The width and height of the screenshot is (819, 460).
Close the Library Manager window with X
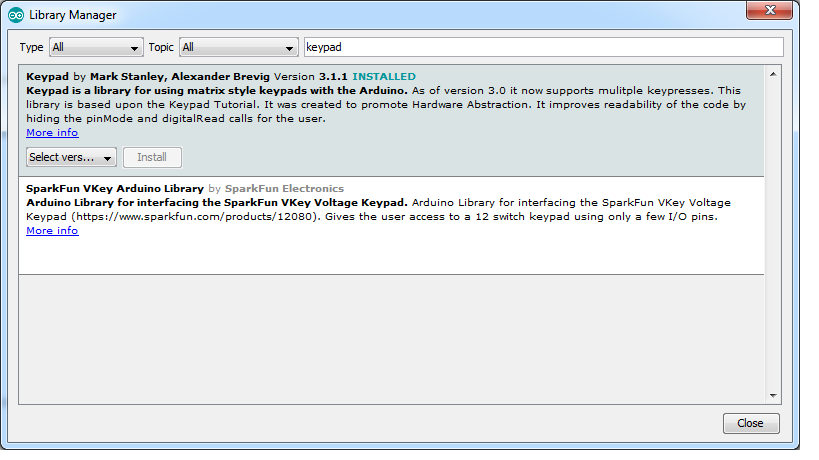point(769,10)
